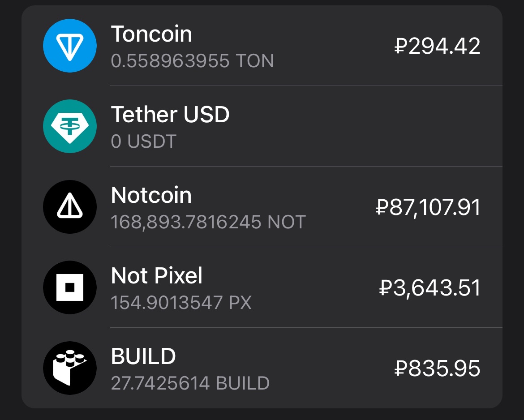
Task: Tap the 27.7425614 BUILD balance
Action: tap(190, 383)
